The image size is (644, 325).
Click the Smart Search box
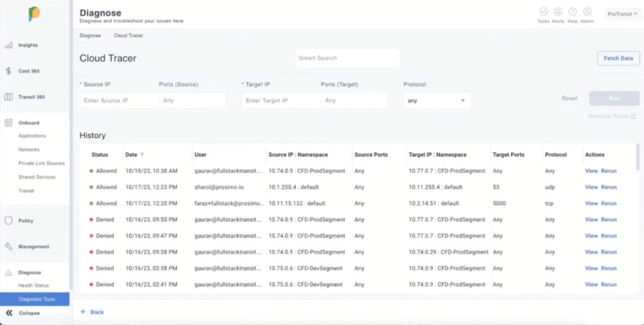coord(347,58)
